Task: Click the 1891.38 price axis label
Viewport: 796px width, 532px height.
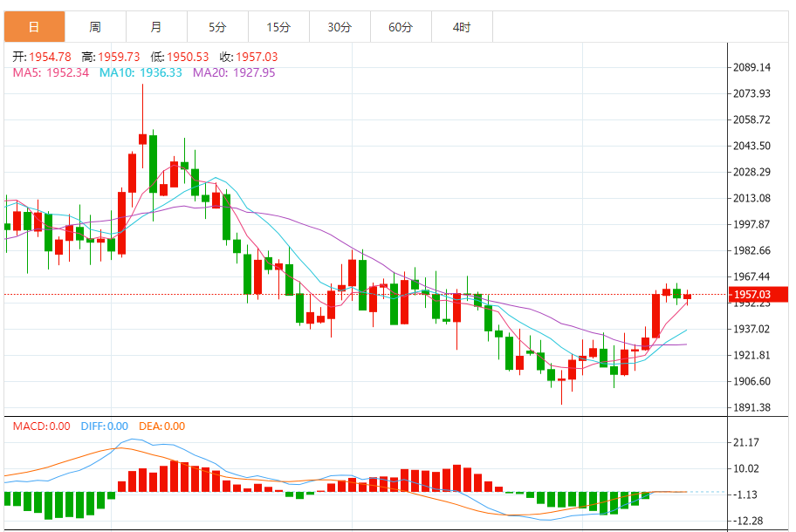Action: point(751,407)
